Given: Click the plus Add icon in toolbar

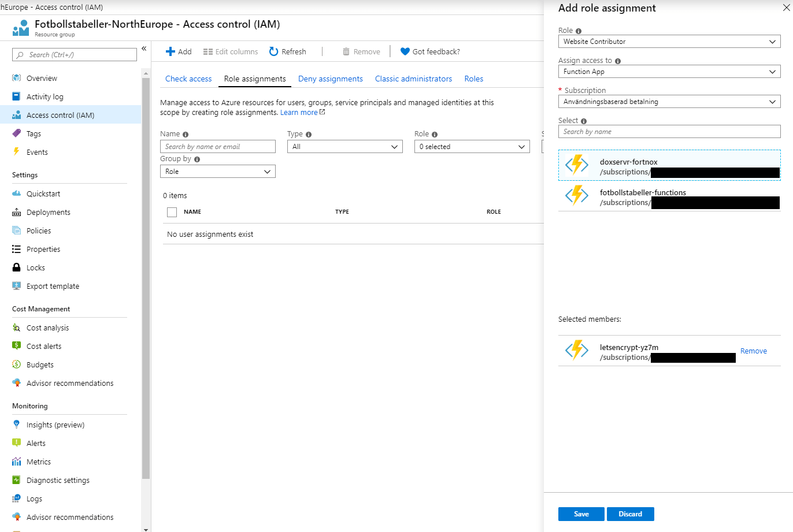Looking at the screenshot, I should tap(171, 51).
